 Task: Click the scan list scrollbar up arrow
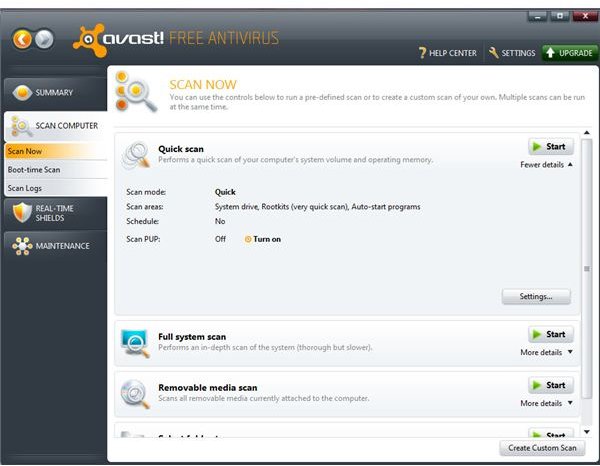[x=587, y=133]
